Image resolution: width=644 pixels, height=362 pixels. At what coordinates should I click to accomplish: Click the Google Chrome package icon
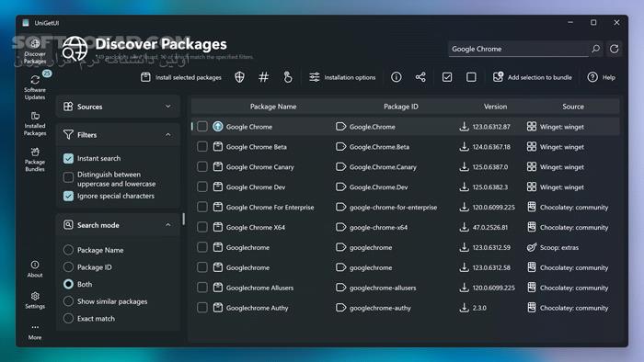point(218,126)
